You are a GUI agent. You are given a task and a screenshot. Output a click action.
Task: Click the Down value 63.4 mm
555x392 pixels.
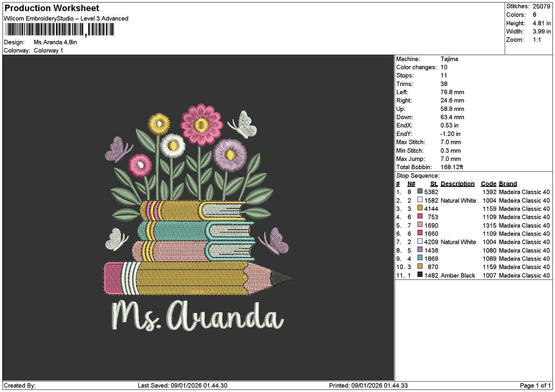click(x=452, y=117)
